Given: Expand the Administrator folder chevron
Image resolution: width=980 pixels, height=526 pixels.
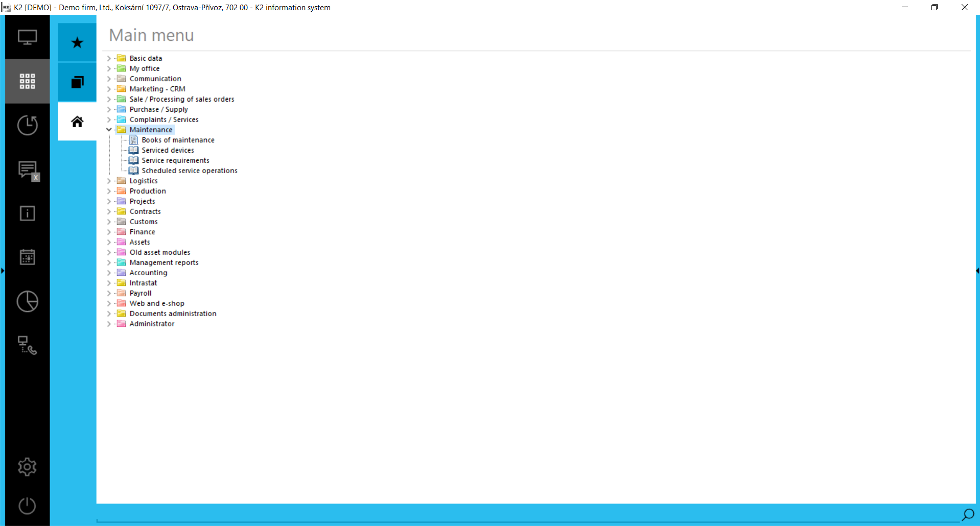Looking at the screenshot, I should [109, 324].
